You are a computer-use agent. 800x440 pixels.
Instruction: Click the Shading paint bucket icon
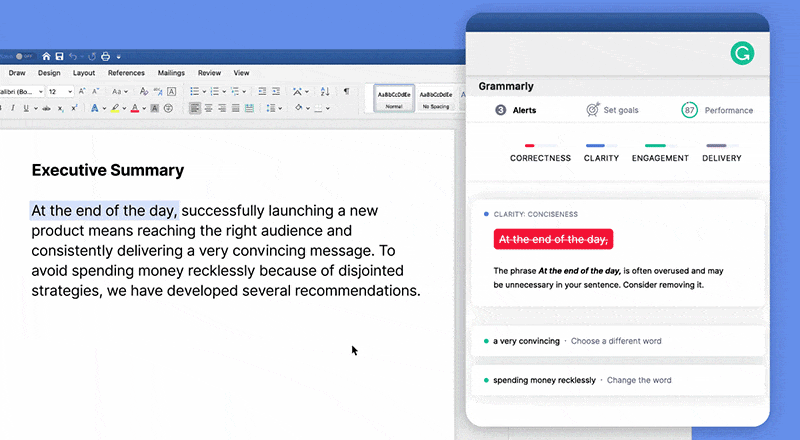coord(298,108)
